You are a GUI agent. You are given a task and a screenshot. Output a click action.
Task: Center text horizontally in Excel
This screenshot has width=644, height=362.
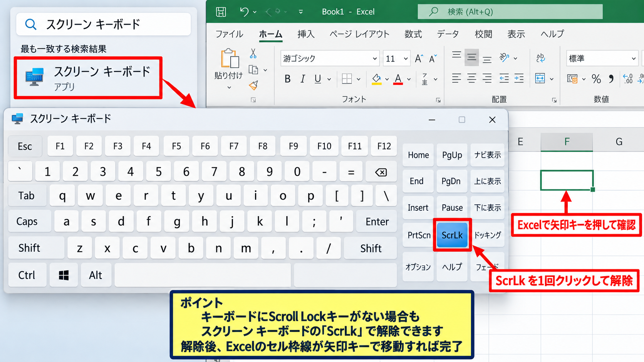pos(472,78)
